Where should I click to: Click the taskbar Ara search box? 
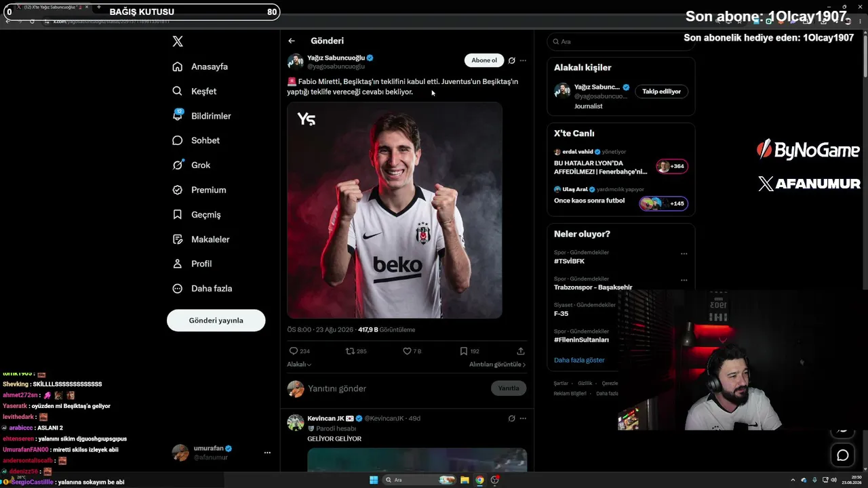[418, 480]
